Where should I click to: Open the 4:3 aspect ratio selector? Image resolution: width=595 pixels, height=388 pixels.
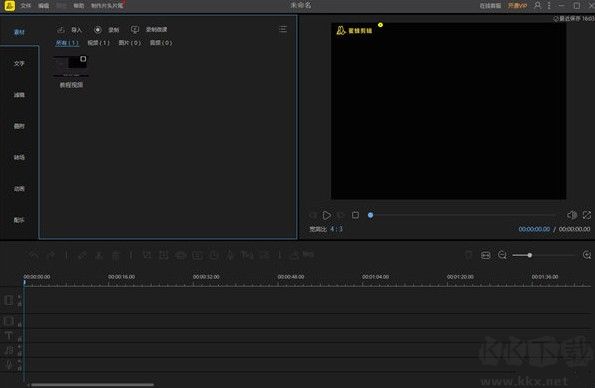click(x=336, y=229)
